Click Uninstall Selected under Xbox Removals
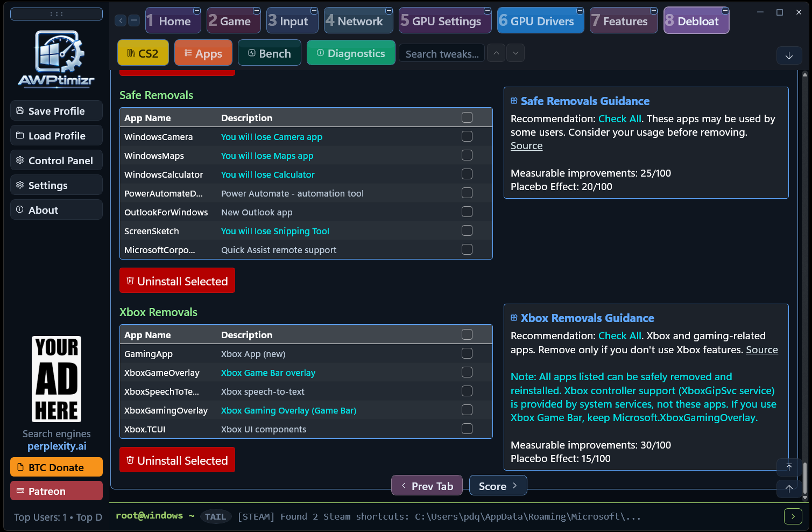The width and height of the screenshot is (812, 532). (x=177, y=460)
